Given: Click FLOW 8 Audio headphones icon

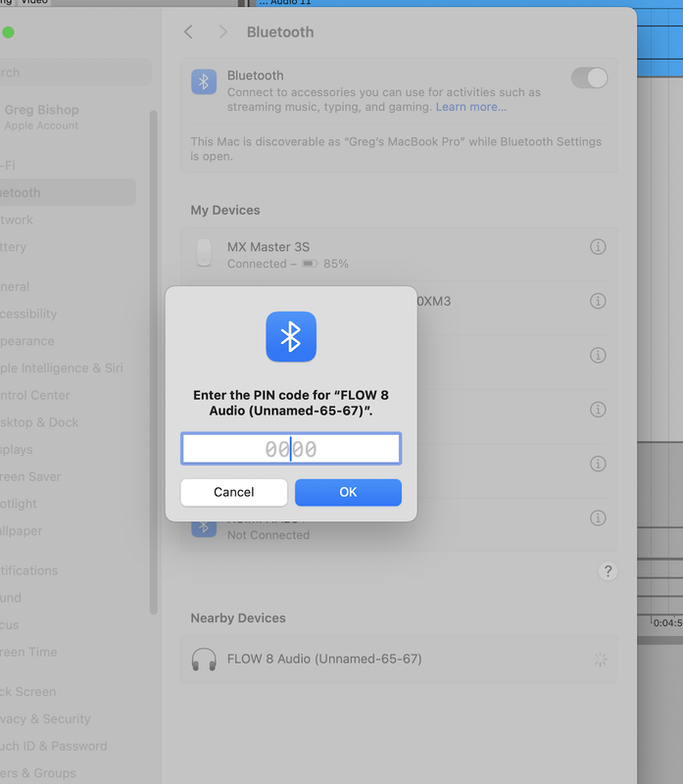Looking at the screenshot, I should tap(204, 659).
